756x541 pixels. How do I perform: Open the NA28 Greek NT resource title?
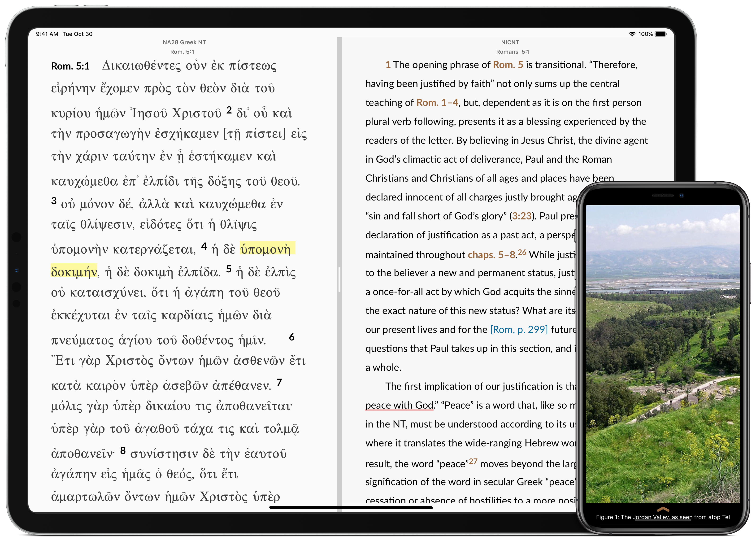pos(184,42)
